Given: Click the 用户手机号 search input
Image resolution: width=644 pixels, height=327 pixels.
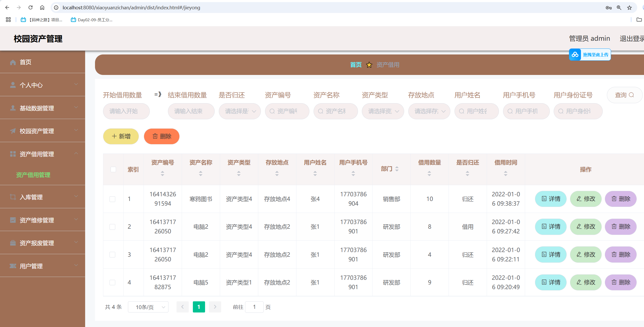Looking at the screenshot, I should 526,111.
